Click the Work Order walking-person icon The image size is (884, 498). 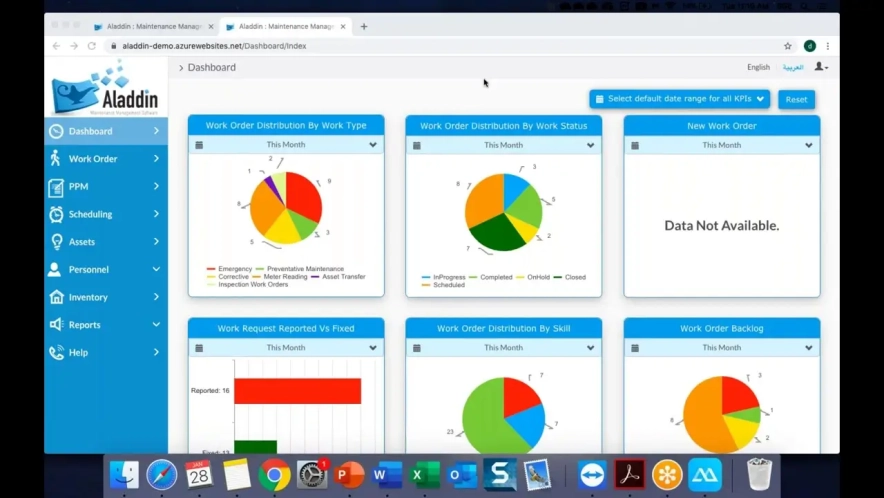click(x=56, y=159)
